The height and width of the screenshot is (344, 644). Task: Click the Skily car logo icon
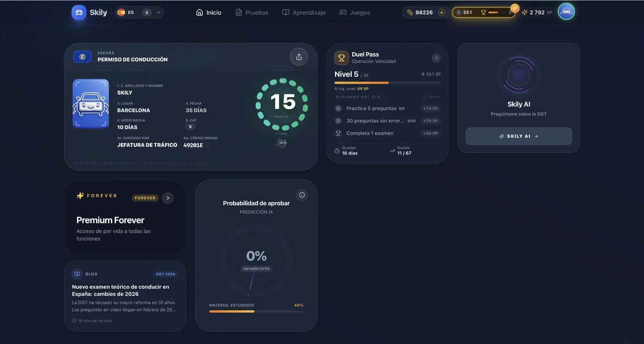(79, 13)
